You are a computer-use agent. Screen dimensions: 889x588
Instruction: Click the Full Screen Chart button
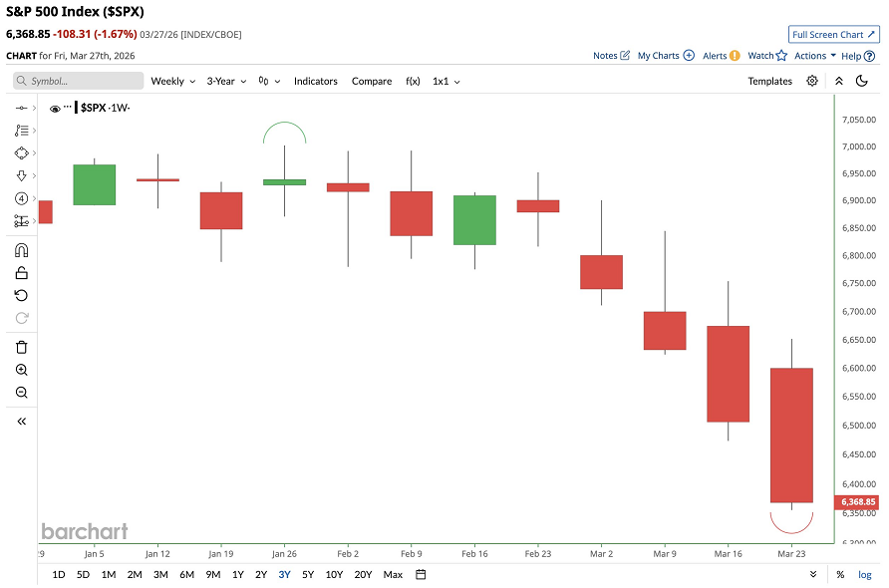pos(833,33)
